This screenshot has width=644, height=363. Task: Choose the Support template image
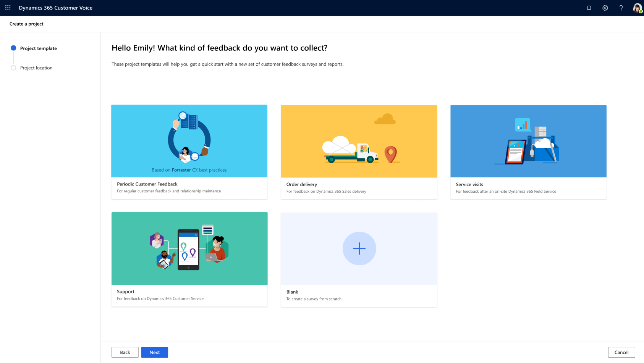tap(189, 248)
